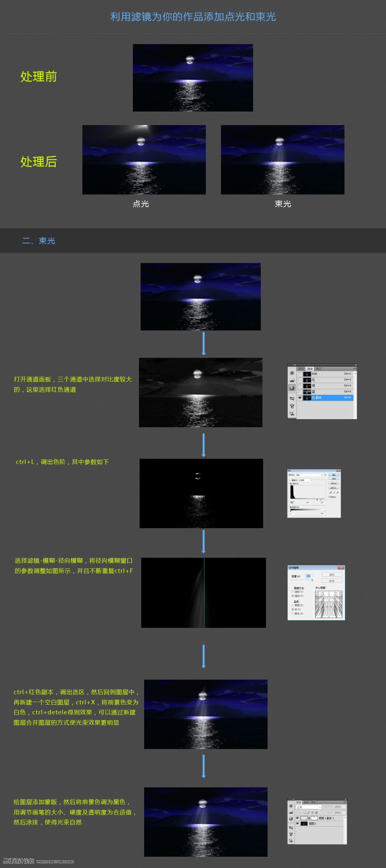The height and width of the screenshot is (868, 386).
Task: Click lock image pixels brush icon in the Layers panel
Action: pos(309,812)
